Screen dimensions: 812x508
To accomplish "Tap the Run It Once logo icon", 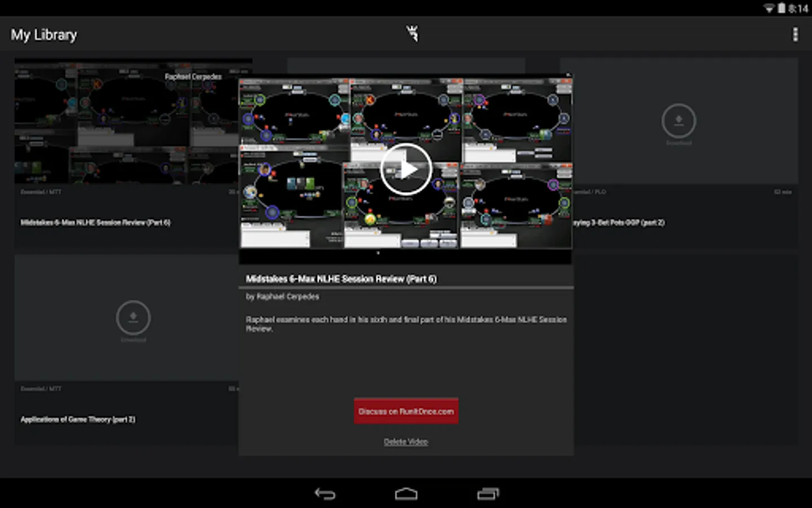I will (413, 34).
